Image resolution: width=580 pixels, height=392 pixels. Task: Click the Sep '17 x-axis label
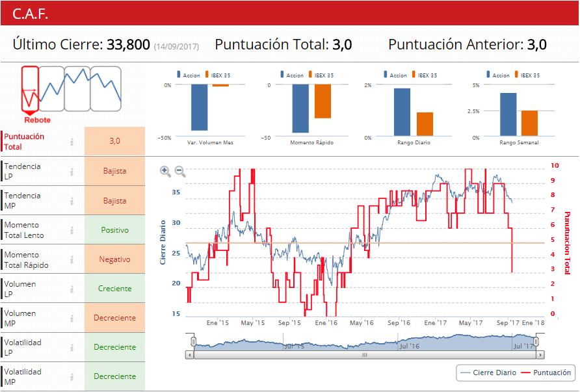pos(508,323)
